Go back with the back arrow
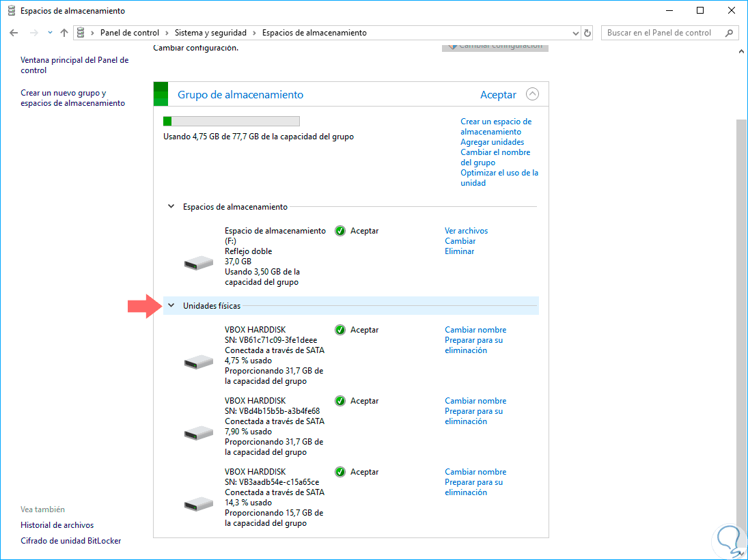Image resolution: width=748 pixels, height=560 pixels. click(14, 33)
